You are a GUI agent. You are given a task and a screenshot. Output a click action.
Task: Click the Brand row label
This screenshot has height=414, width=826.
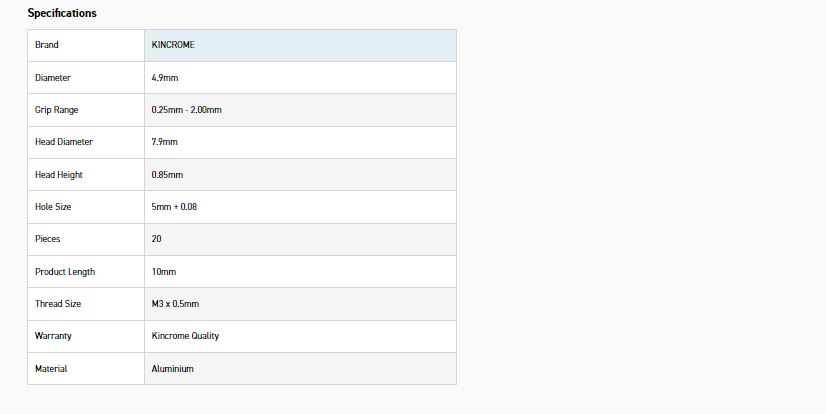[47, 45]
